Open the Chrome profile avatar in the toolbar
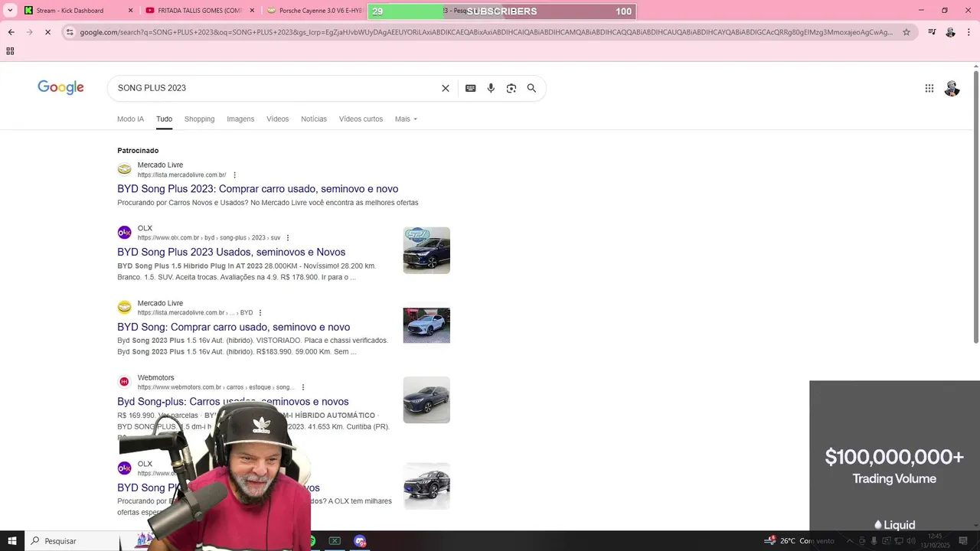The image size is (980, 551). pos(950,32)
